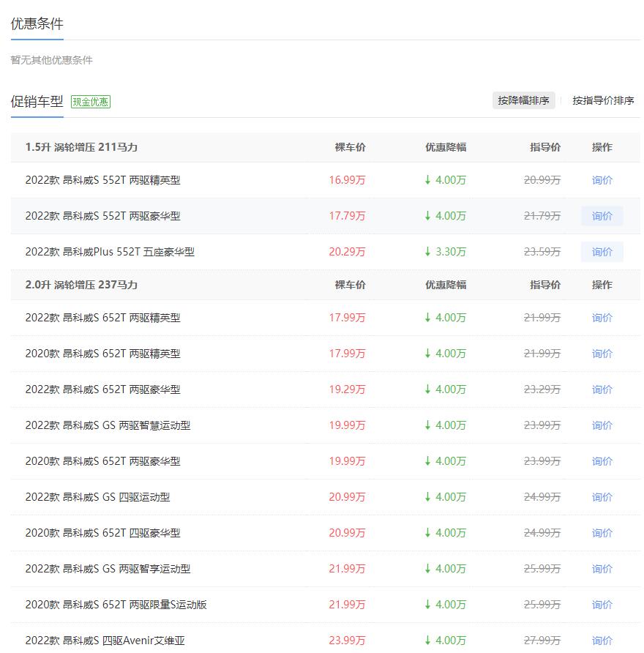Sort models by 按指导价排序
Image resolution: width=644 pixels, height=653 pixels.
[x=603, y=100]
